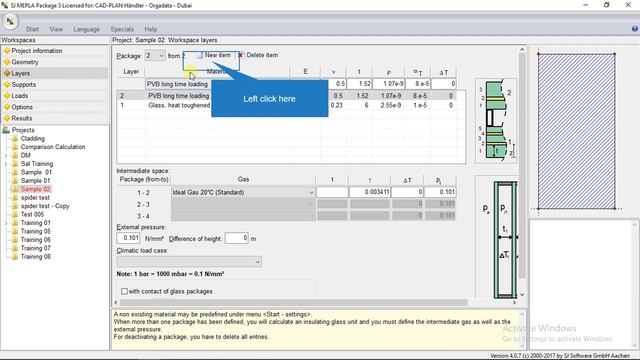Viewport: 640px width, 360px height.
Task: Expand the Training 01 tree node
Action: [6, 223]
